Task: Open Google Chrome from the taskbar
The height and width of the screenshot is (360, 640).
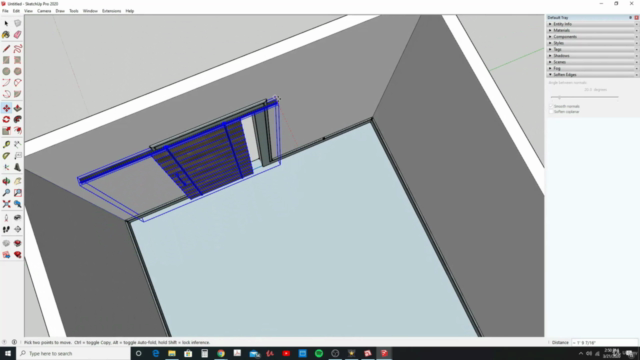Action: [x=221, y=353]
